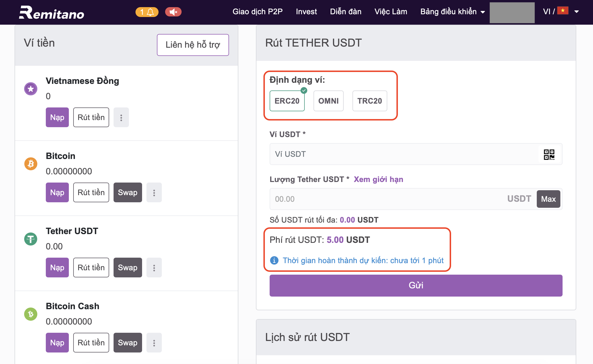Open the Giao dịch P2P menu
The height and width of the screenshot is (364, 593).
click(257, 12)
